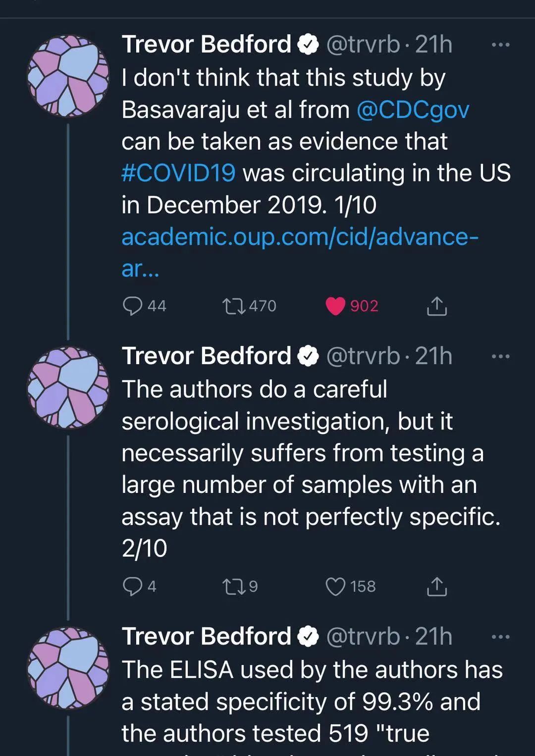The height and width of the screenshot is (756, 535).
Task: Open the ELISA specificity tweet text
Action: click(x=312, y=702)
